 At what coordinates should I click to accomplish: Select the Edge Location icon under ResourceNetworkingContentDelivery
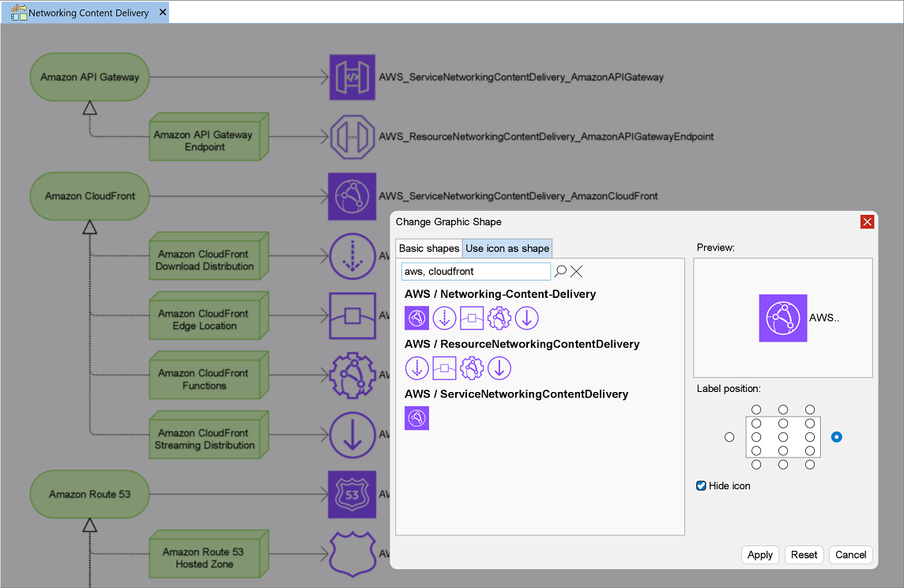[x=445, y=368]
